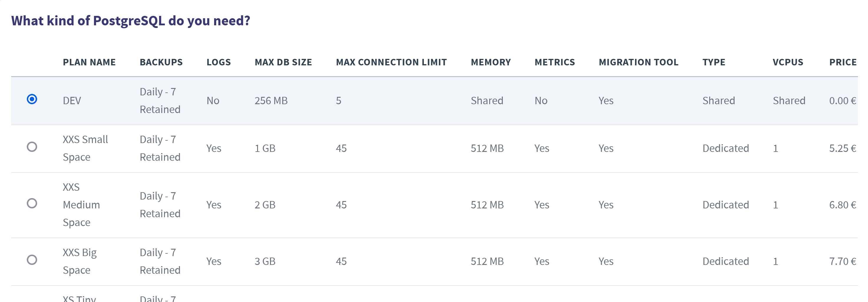Click the TYPE column header
This screenshot has height=302, width=868.
coord(714,62)
